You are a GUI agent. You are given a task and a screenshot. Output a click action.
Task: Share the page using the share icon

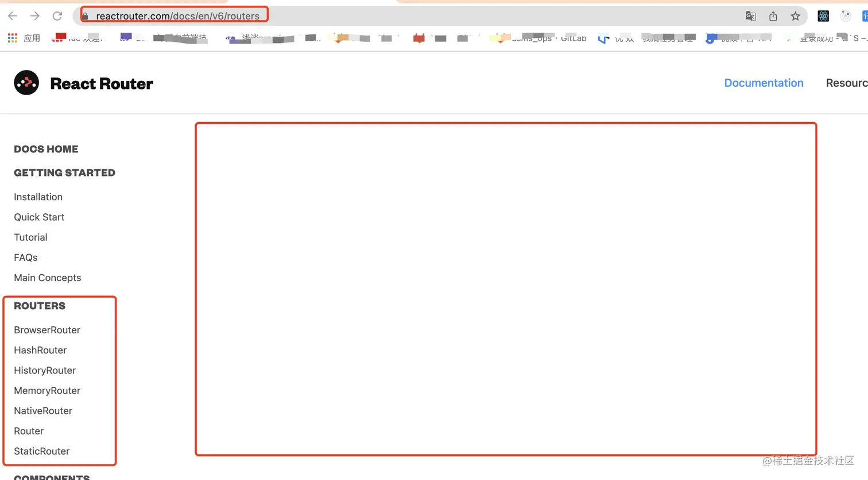point(773,16)
